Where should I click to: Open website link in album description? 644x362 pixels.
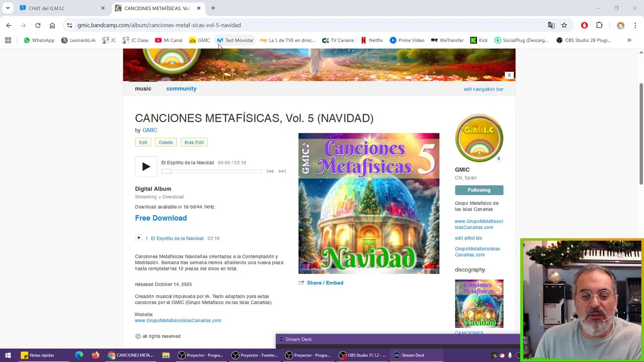coord(178,320)
